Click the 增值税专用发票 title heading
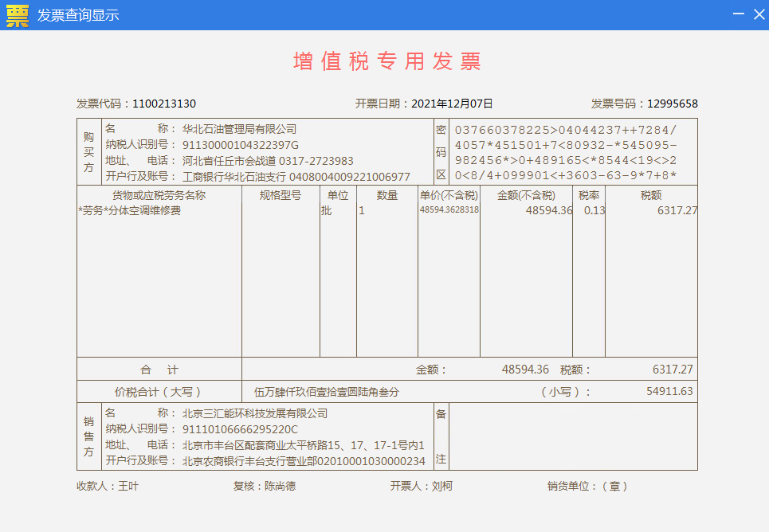 point(386,61)
